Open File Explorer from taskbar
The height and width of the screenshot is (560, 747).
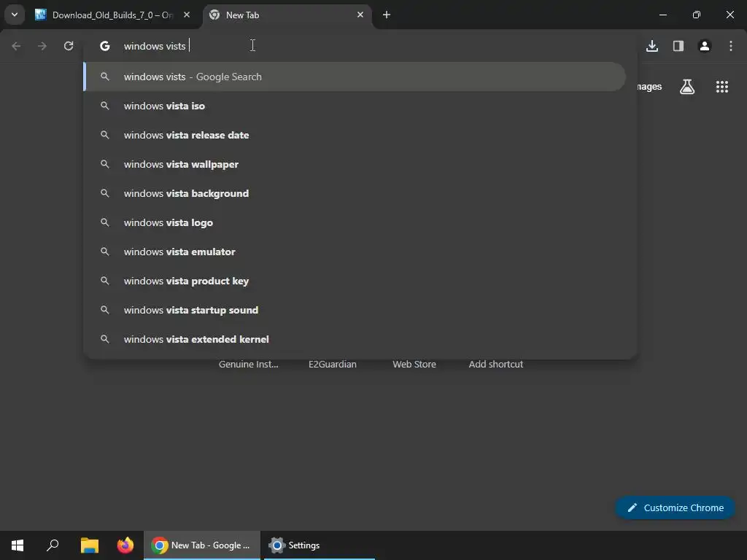tap(90, 545)
